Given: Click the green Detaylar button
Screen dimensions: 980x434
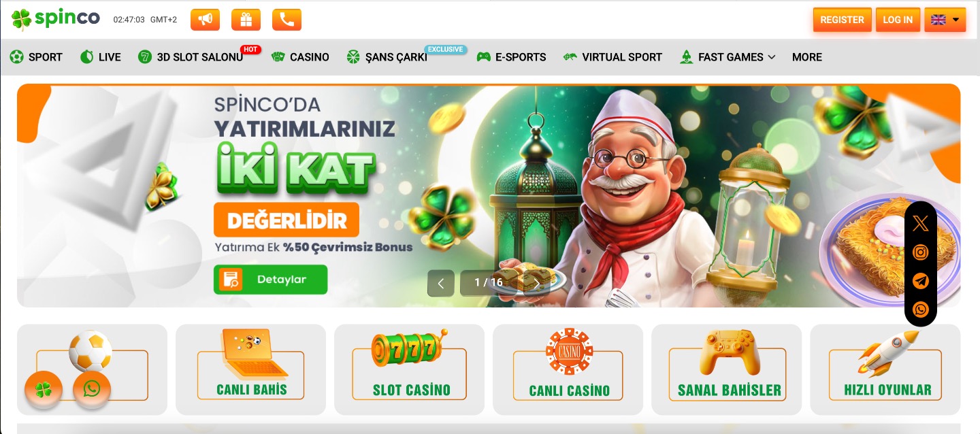Looking at the screenshot, I should tap(270, 280).
